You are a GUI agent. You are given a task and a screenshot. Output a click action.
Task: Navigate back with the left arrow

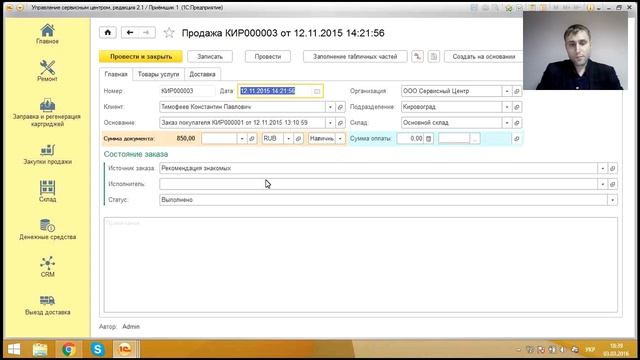[130, 33]
